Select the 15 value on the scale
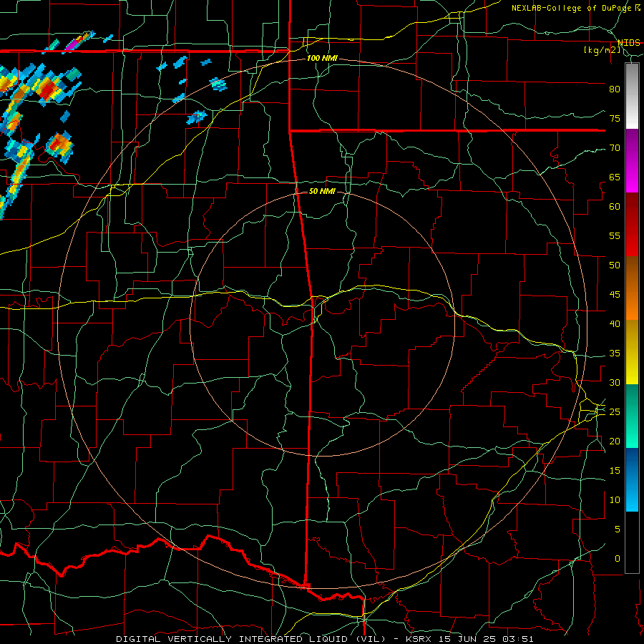Image resolution: width=644 pixels, height=644 pixels. point(615,471)
